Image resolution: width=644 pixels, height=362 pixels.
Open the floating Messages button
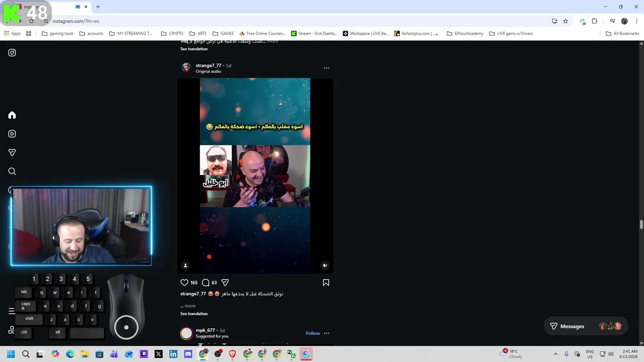586,326
